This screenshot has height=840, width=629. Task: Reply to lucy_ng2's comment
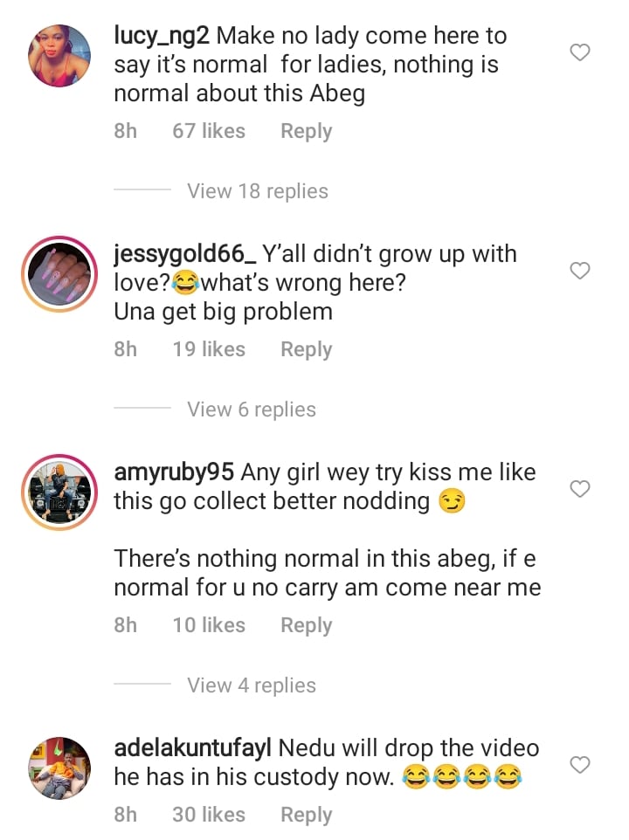[x=306, y=131]
